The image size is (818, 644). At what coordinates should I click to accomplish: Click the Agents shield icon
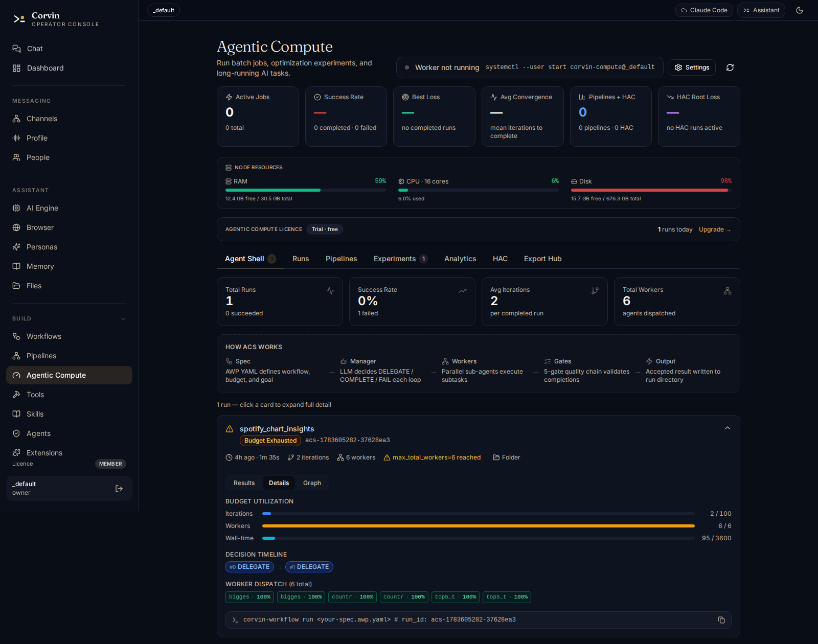pos(16,433)
